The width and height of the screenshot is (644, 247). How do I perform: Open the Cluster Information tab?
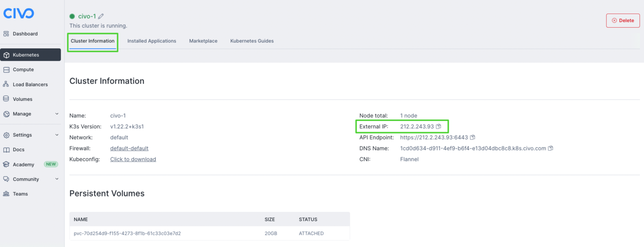tap(93, 41)
